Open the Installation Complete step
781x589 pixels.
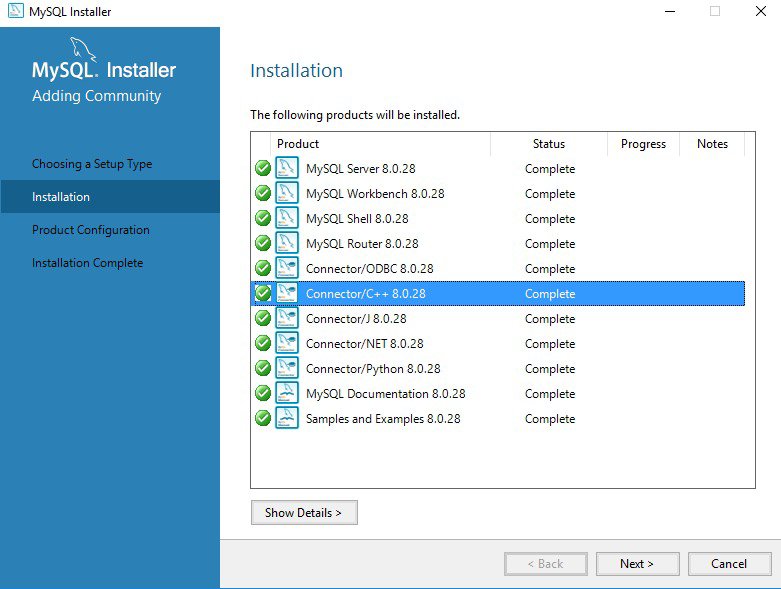click(x=87, y=263)
